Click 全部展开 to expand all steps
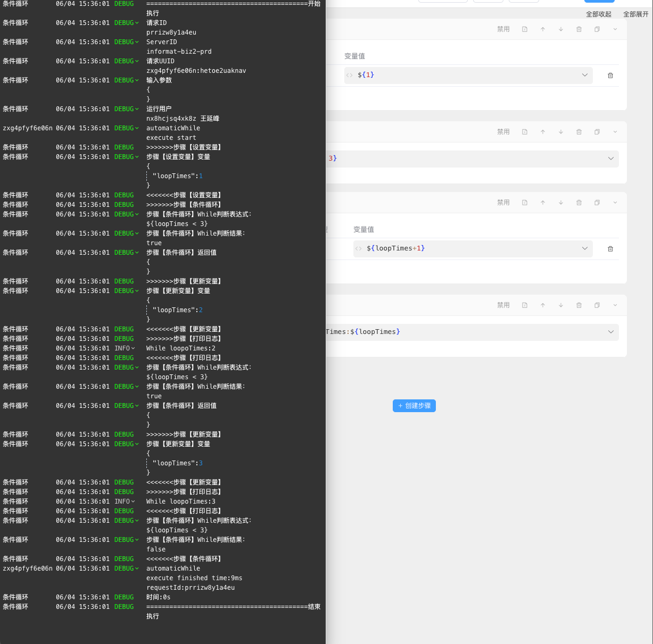The height and width of the screenshot is (644, 653). (635, 14)
